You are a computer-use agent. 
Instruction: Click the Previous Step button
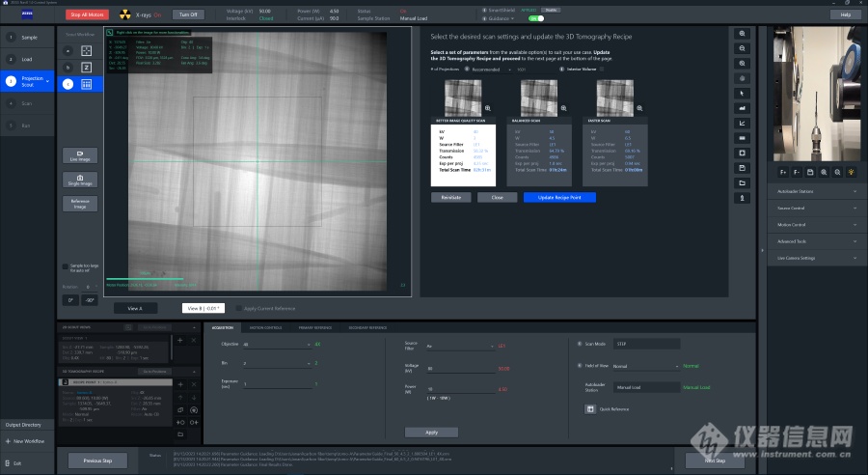tap(98, 461)
